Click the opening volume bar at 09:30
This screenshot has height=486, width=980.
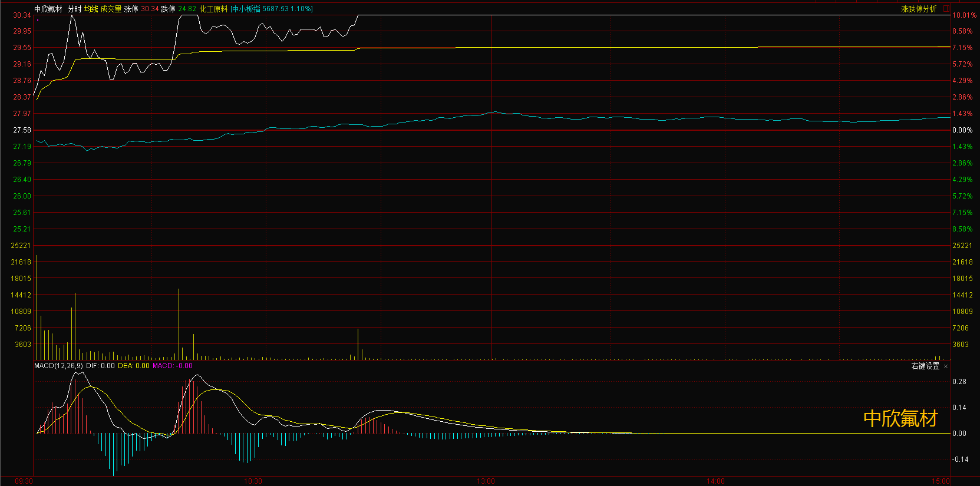[x=37, y=306]
